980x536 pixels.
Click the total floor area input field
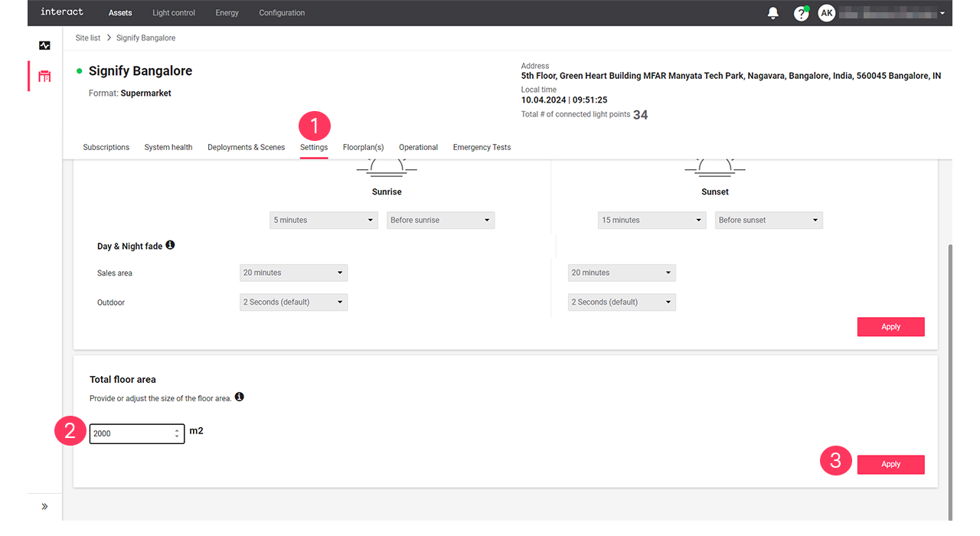click(130, 433)
